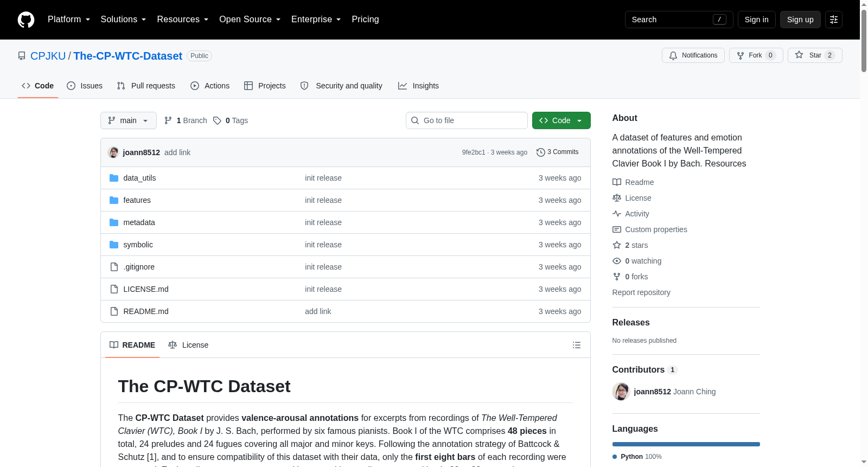Open the README.md file
The width and height of the screenshot is (868, 467).
pyautogui.click(x=146, y=311)
